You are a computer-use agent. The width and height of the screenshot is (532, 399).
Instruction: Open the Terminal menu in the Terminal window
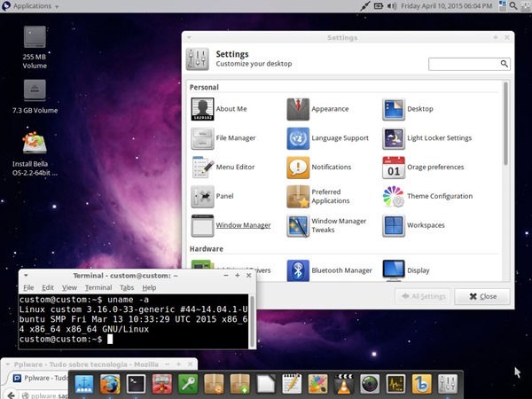pyautogui.click(x=98, y=287)
